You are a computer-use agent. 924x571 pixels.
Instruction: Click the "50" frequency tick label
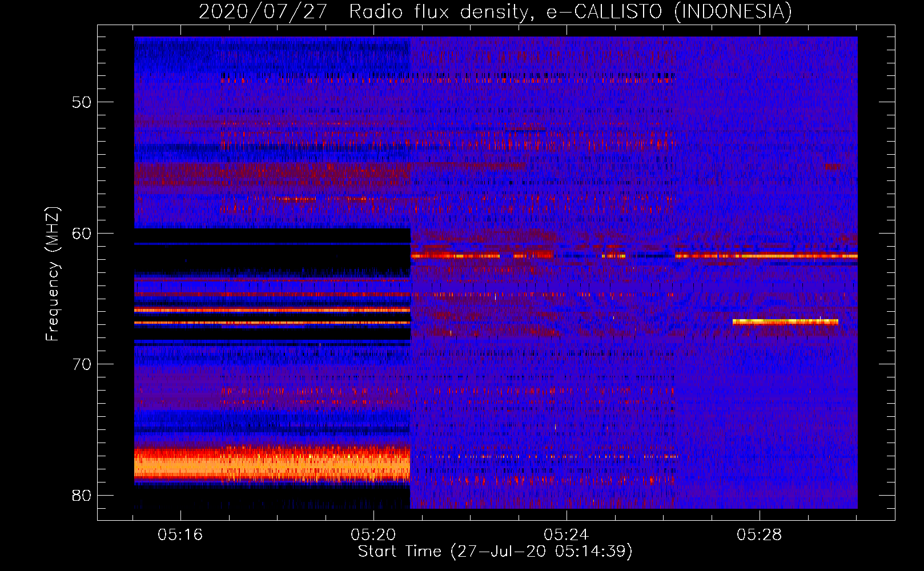(82, 102)
